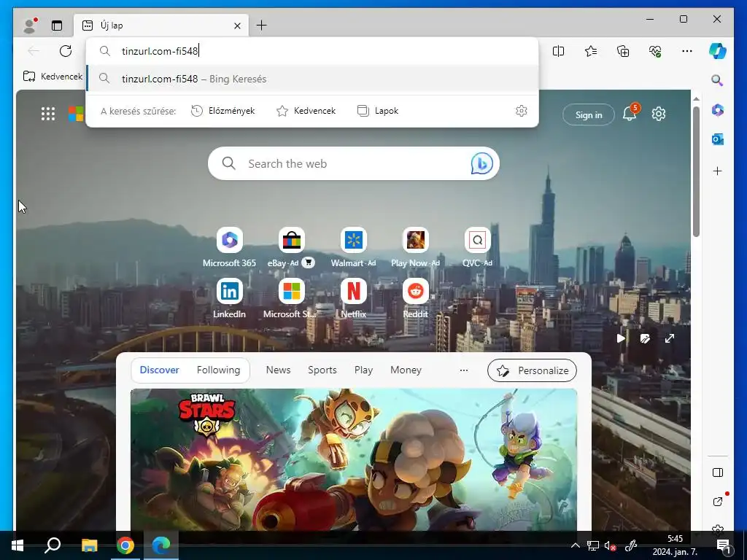
Task: Show hidden system tray icons
Action: 575,545
